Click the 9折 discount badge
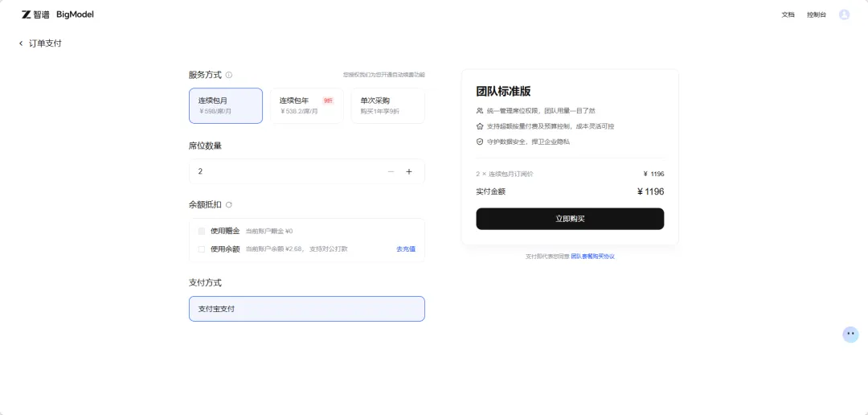The height and width of the screenshot is (415, 868). 328,101
